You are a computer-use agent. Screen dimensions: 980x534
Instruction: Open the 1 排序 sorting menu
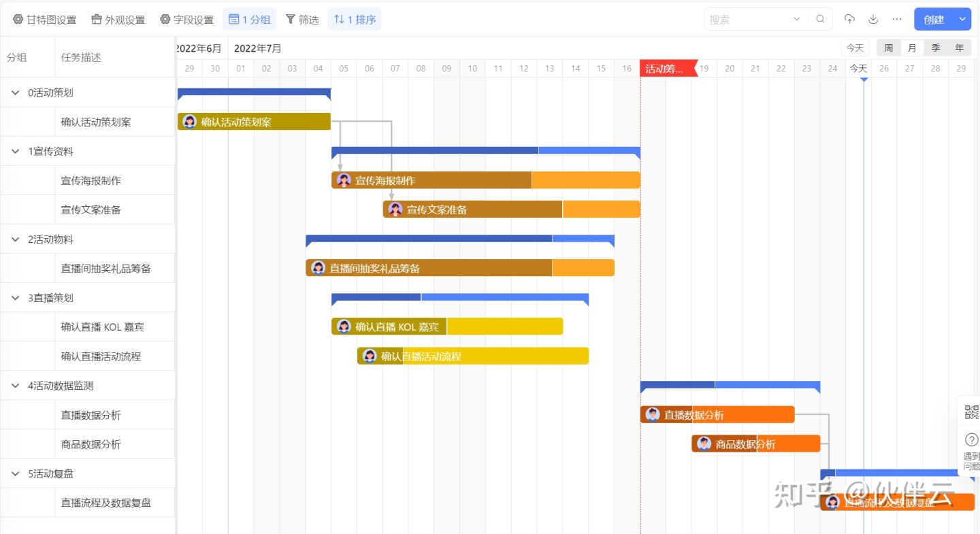click(x=355, y=20)
